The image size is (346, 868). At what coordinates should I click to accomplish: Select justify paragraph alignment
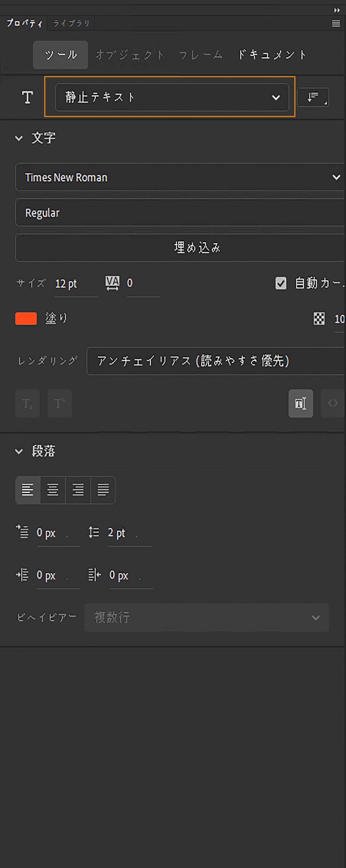click(103, 490)
